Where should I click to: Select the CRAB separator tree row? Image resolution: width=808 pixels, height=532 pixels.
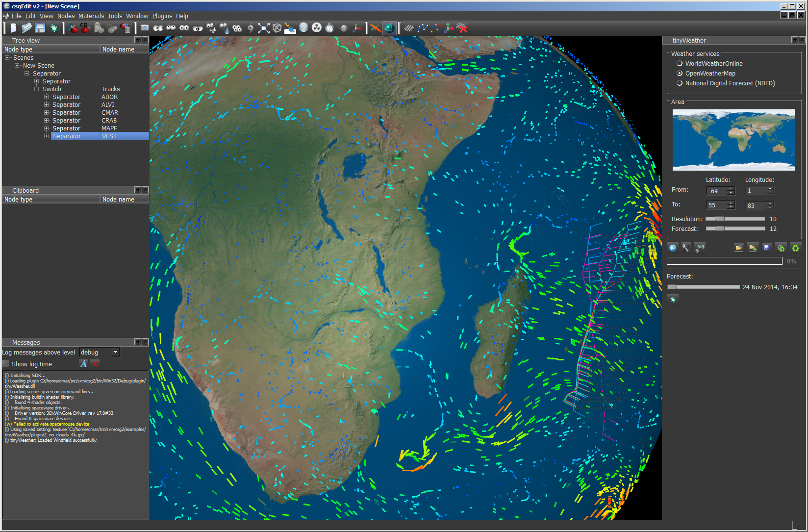tap(66, 121)
